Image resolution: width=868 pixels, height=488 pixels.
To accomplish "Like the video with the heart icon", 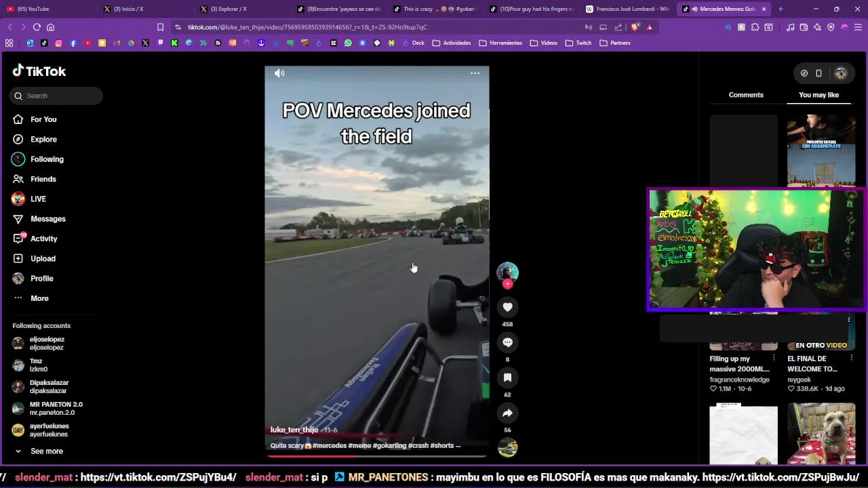I will coord(507,307).
